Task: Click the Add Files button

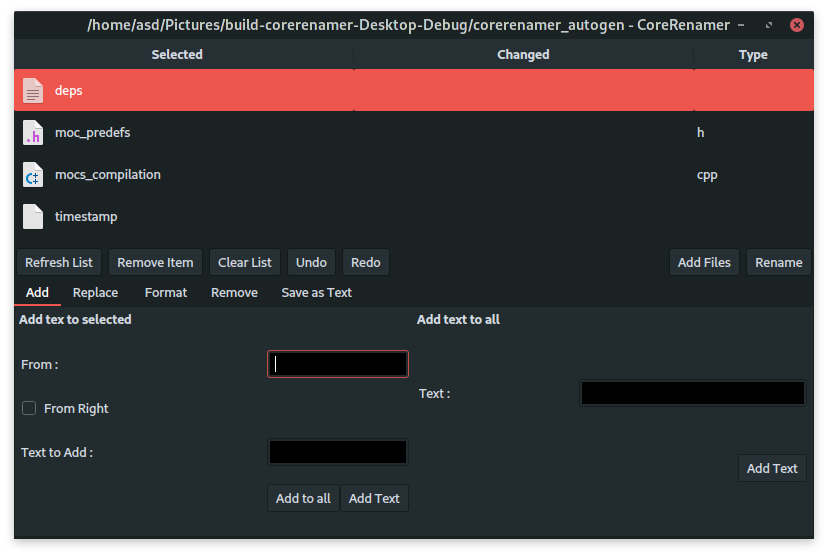Action: point(704,262)
